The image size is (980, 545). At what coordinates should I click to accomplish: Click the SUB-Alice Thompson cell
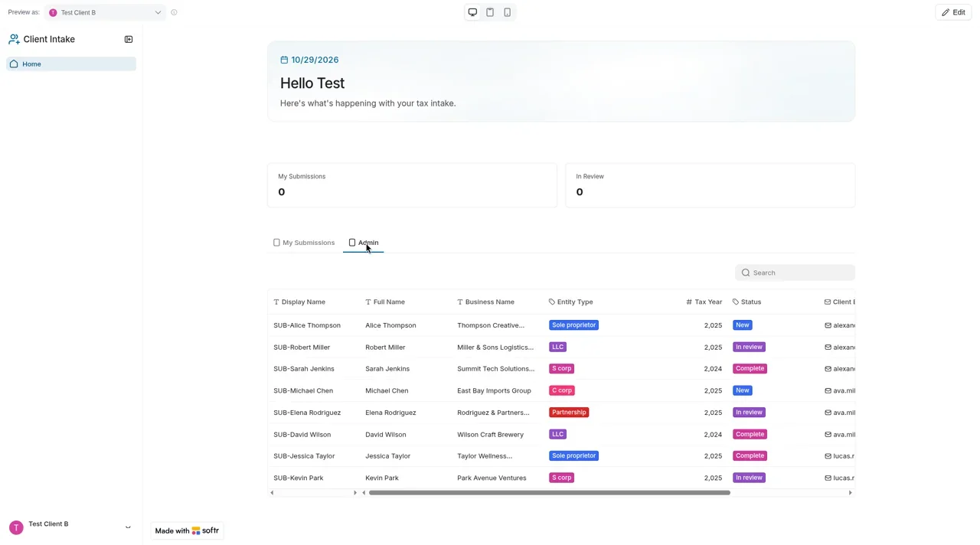307,325
